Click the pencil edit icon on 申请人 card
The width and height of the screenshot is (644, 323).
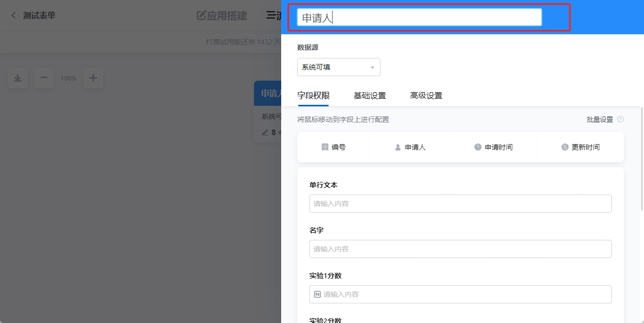264,133
